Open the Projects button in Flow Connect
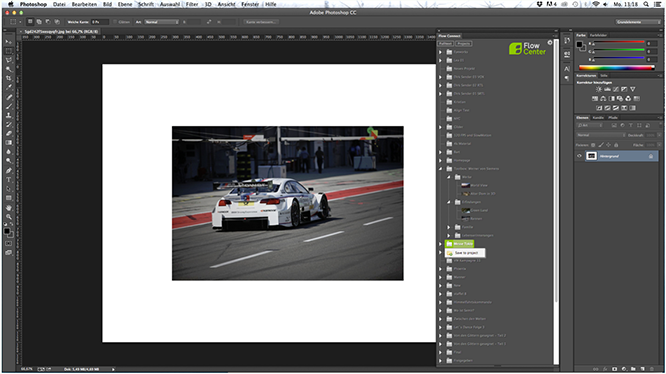Screen dimensions: 666x374 pos(463,44)
